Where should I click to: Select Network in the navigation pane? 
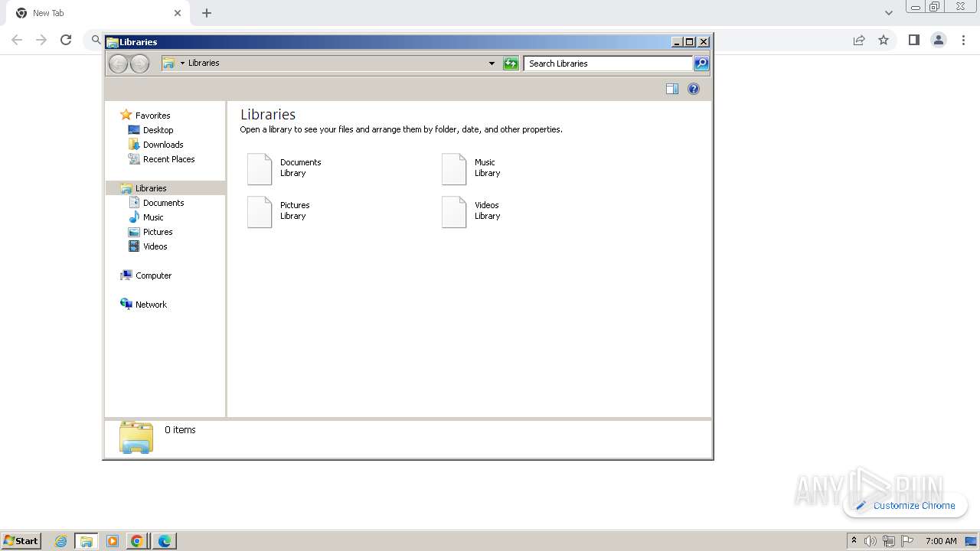(x=151, y=305)
